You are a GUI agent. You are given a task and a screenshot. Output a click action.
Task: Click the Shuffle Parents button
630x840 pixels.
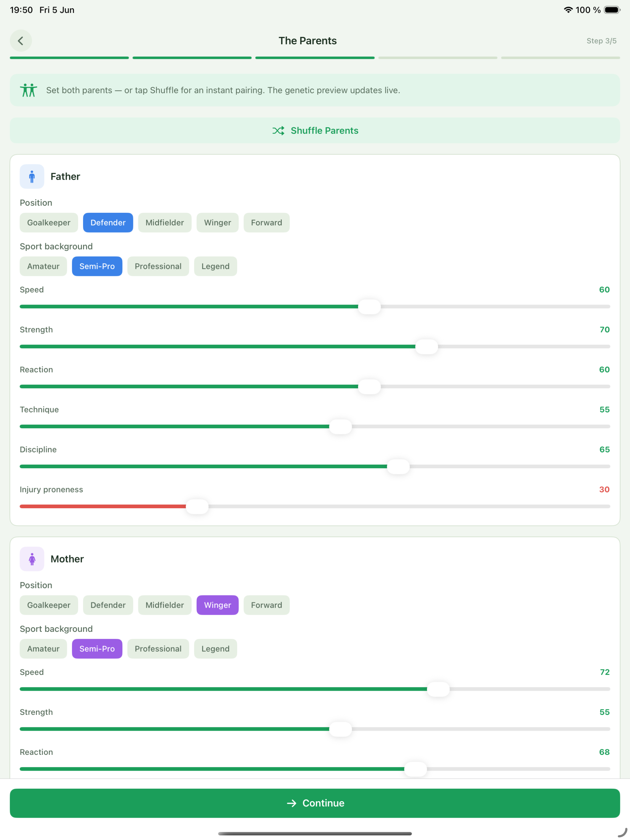[x=315, y=131]
